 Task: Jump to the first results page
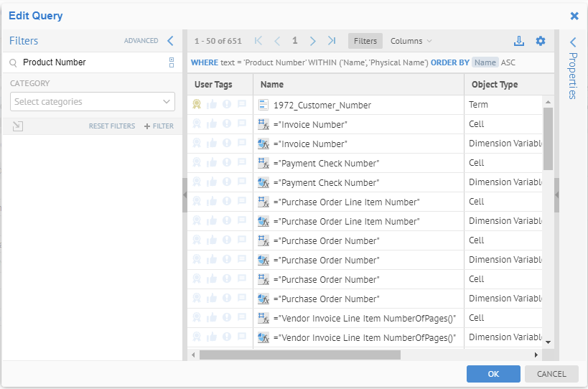point(258,41)
